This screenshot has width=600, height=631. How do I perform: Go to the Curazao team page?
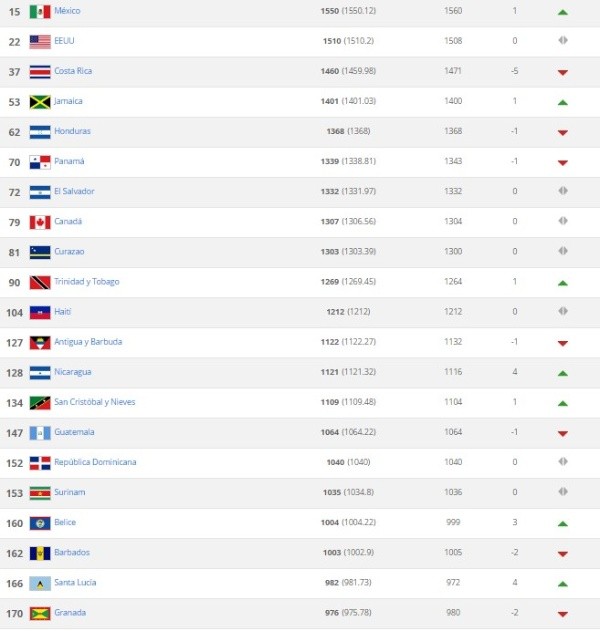click(70, 251)
